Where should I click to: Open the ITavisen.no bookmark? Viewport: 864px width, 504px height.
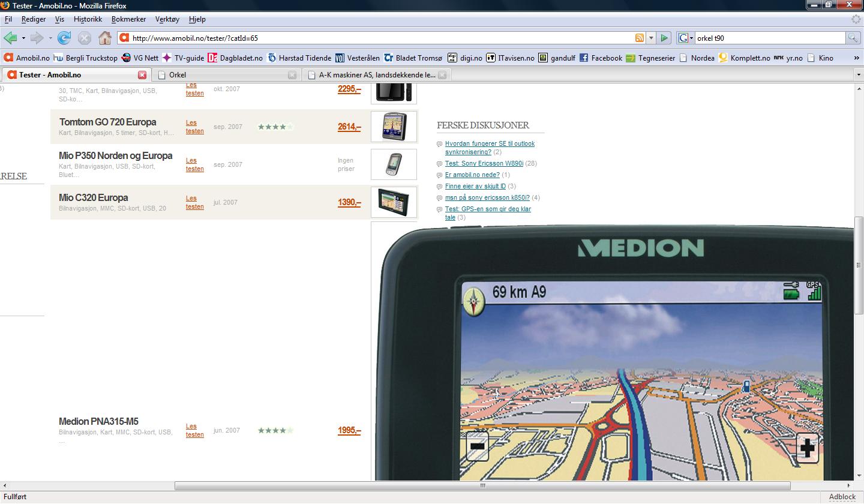(510, 58)
